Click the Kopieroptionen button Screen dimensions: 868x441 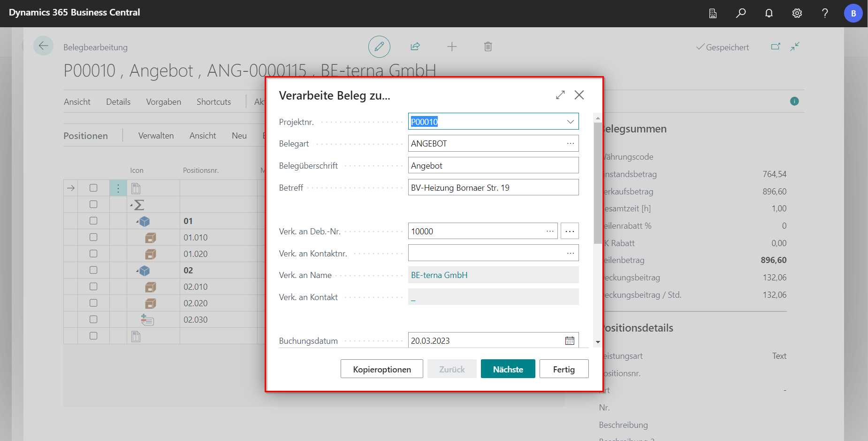[x=381, y=369]
